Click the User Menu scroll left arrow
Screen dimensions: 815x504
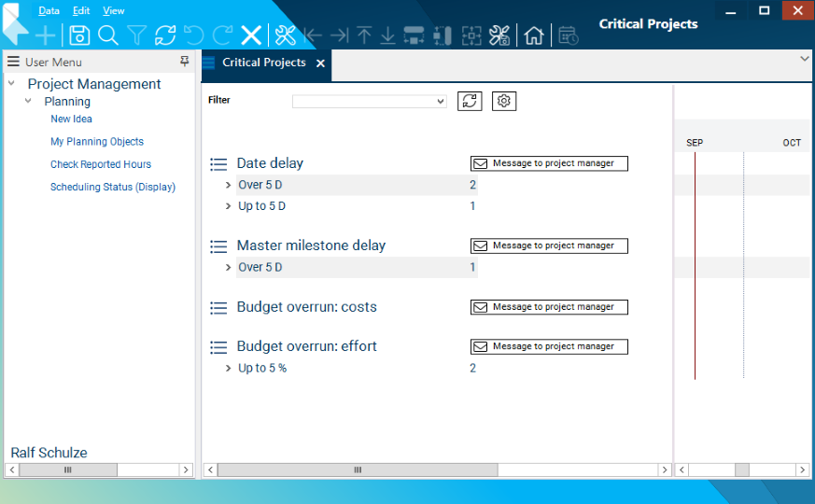(x=12, y=469)
